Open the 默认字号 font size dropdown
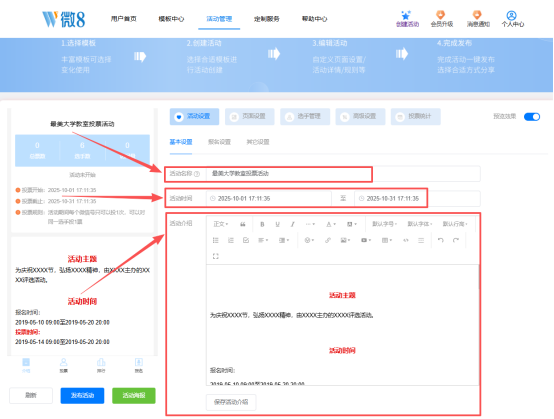Image resolution: width=554 pixels, height=419 pixels. pyautogui.click(x=384, y=224)
